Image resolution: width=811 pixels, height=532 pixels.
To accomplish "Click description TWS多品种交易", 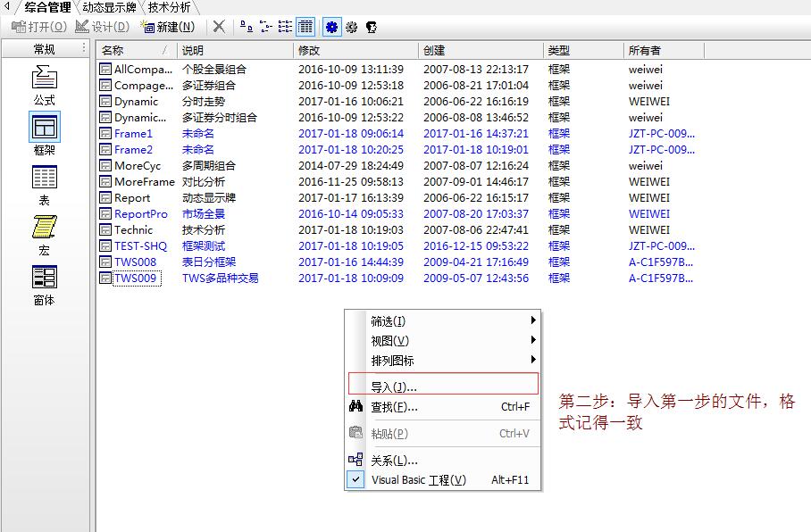I will 221,278.
